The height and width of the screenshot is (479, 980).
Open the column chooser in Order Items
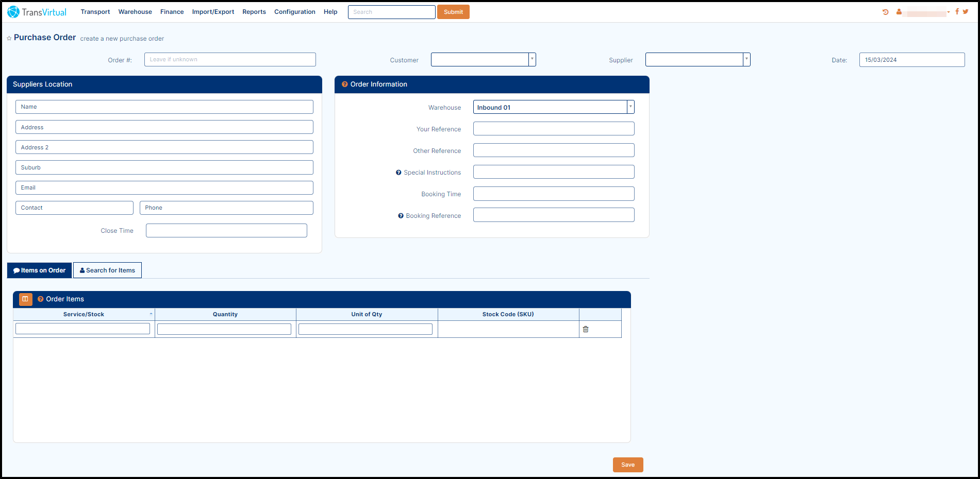tap(25, 299)
